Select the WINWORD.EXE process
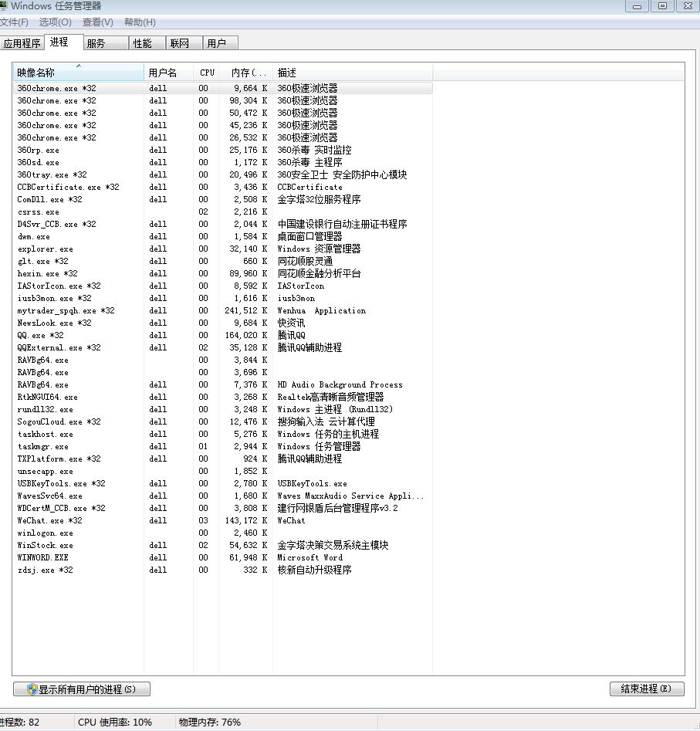The image size is (700, 731). pos(223,557)
